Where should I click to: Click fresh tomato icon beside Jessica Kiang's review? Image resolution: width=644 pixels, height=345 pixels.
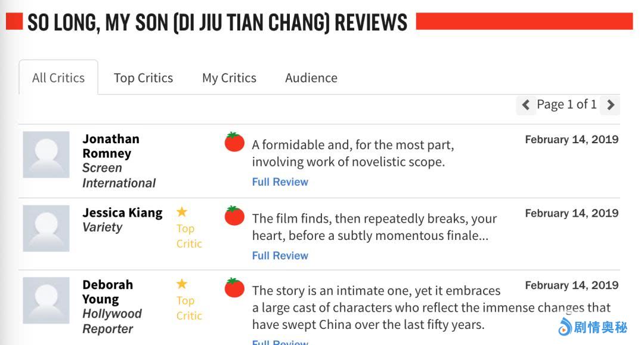coord(234,215)
